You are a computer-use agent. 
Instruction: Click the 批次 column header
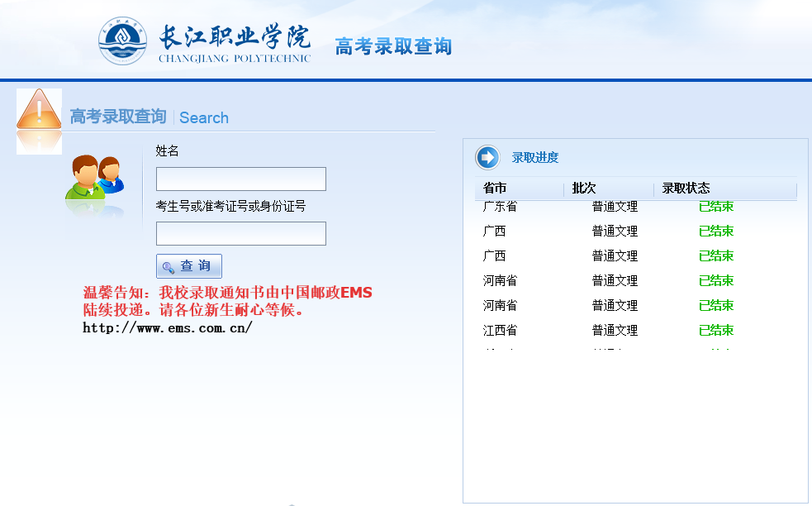click(x=584, y=189)
